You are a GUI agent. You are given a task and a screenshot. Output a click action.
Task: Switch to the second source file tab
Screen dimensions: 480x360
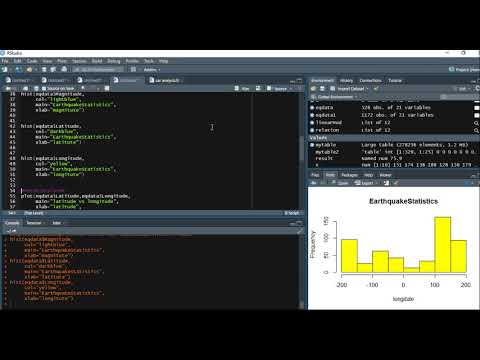(55, 80)
